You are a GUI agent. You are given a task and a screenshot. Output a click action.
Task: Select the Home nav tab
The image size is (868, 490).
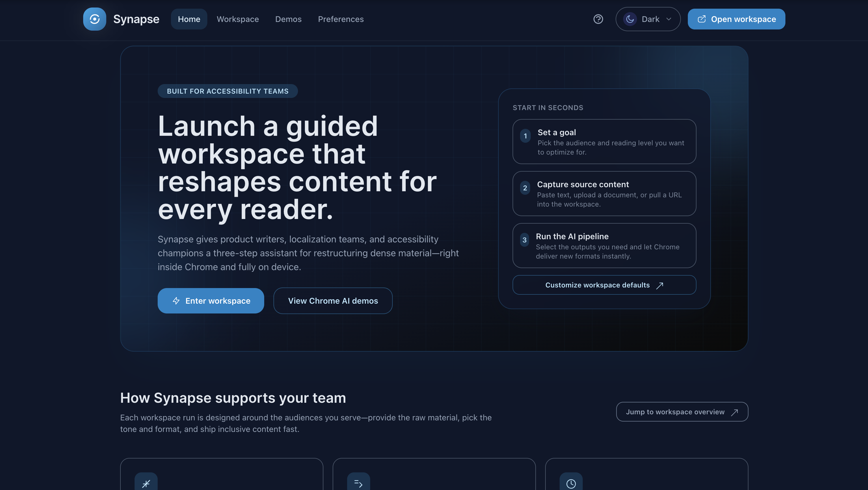click(189, 19)
